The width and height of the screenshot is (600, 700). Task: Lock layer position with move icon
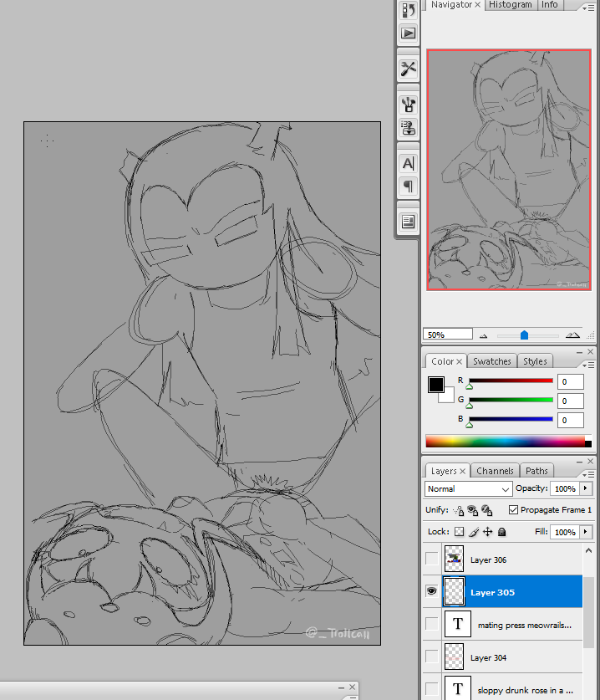click(487, 532)
